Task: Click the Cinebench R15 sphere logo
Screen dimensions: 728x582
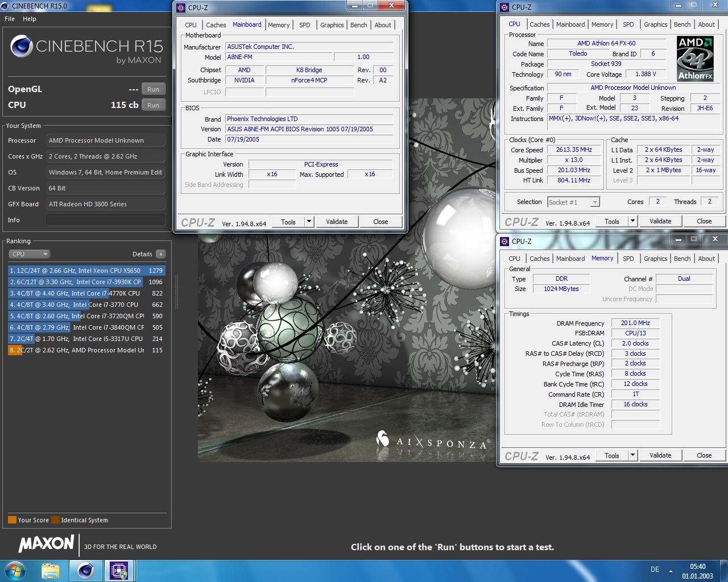Action: 21,46
